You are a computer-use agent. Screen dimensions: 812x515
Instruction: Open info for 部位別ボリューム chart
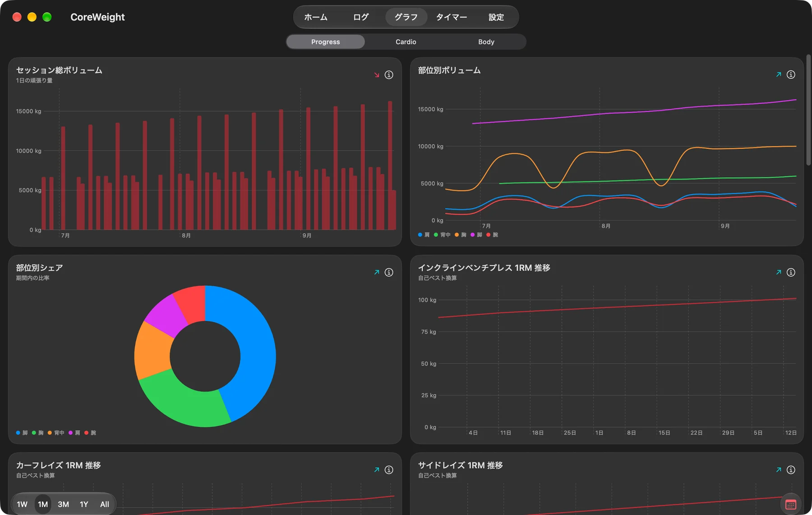pos(791,74)
